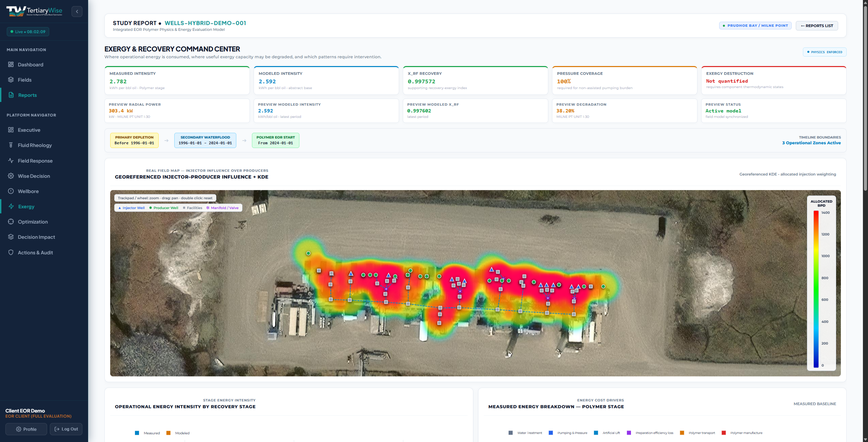The height and width of the screenshot is (442, 868).
Task: Click Preview Modeled X_RF 0.997602
Action: tap(419, 111)
